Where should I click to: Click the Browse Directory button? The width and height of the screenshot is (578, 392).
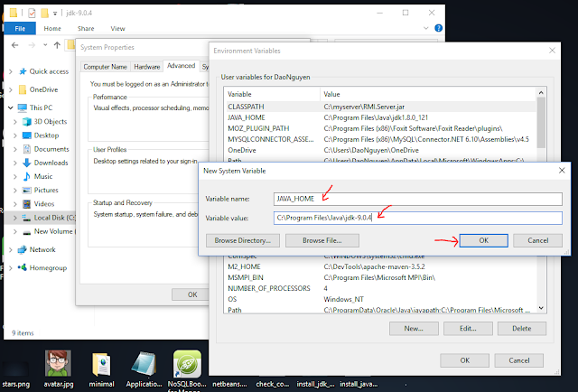coord(243,240)
